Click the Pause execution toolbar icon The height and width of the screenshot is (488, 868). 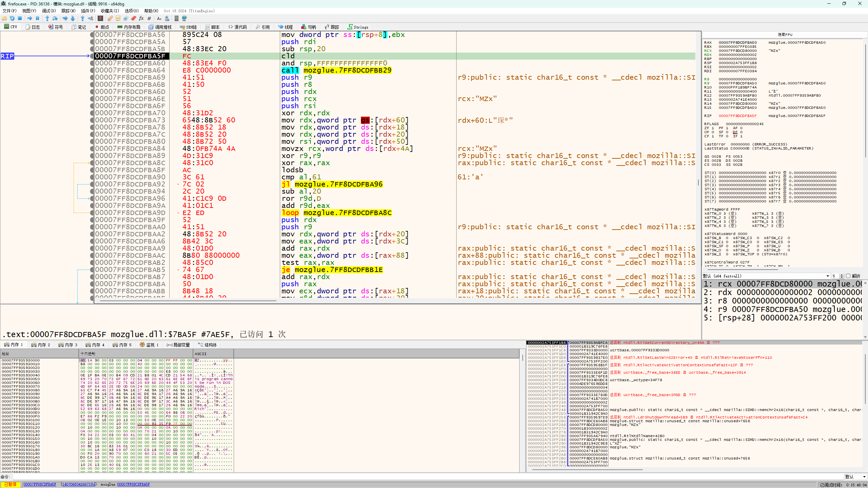click(x=37, y=18)
